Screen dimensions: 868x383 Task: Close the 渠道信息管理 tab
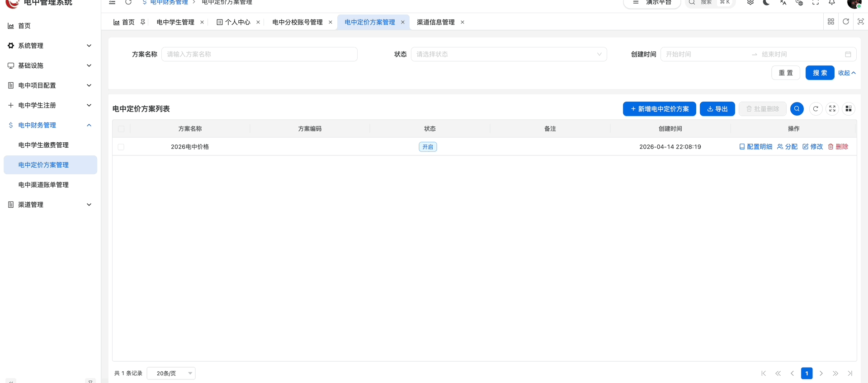(462, 22)
